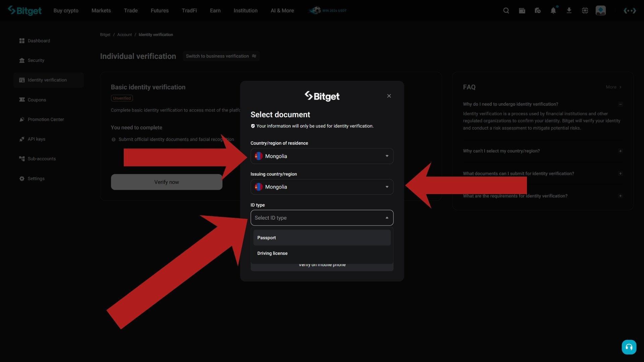Go to Coupons in the sidebar
Image resolution: width=644 pixels, height=362 pixels.
(x=37, y=100)
